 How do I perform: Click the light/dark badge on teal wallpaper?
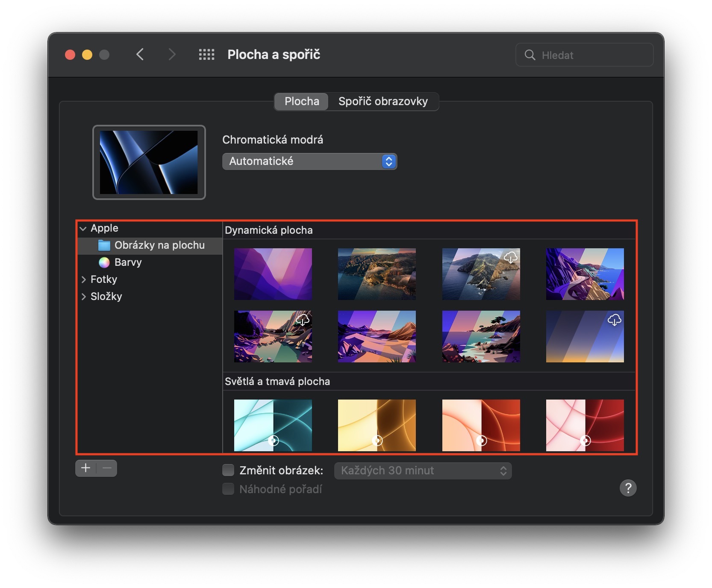pyautogui.click(x=274, y=440)
